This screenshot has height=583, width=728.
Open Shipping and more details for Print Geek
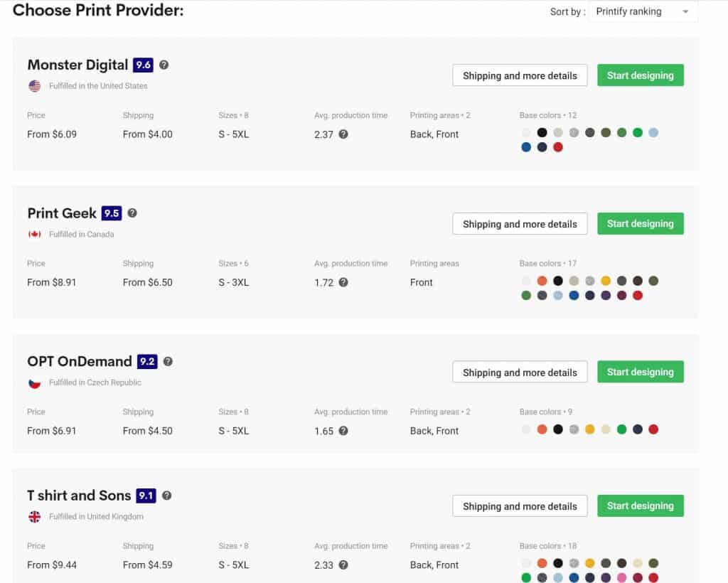tap(520, 224)
